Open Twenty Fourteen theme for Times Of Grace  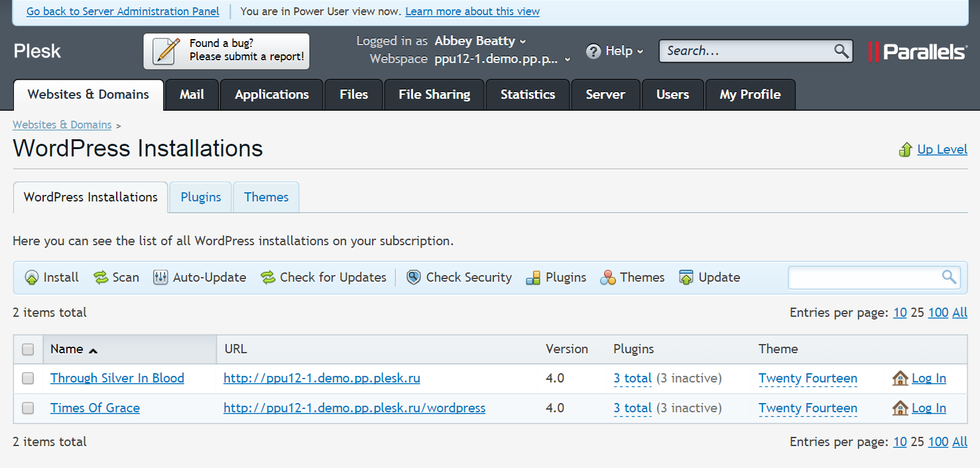point(808,408)
